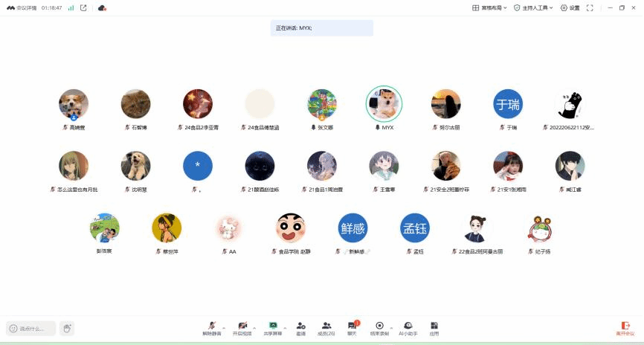Expand the arrow beside 开启视频

coord(254,328)
